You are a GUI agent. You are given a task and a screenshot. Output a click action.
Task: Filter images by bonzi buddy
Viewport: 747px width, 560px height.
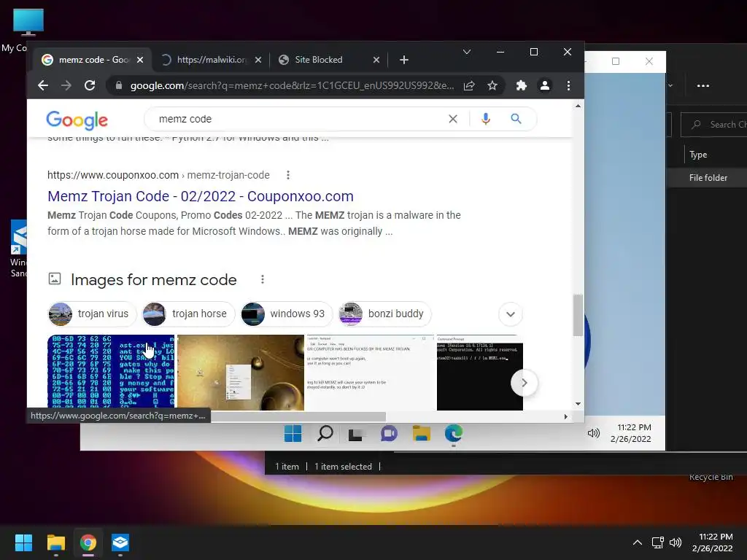pyautogui.click(x=385, y=314)
